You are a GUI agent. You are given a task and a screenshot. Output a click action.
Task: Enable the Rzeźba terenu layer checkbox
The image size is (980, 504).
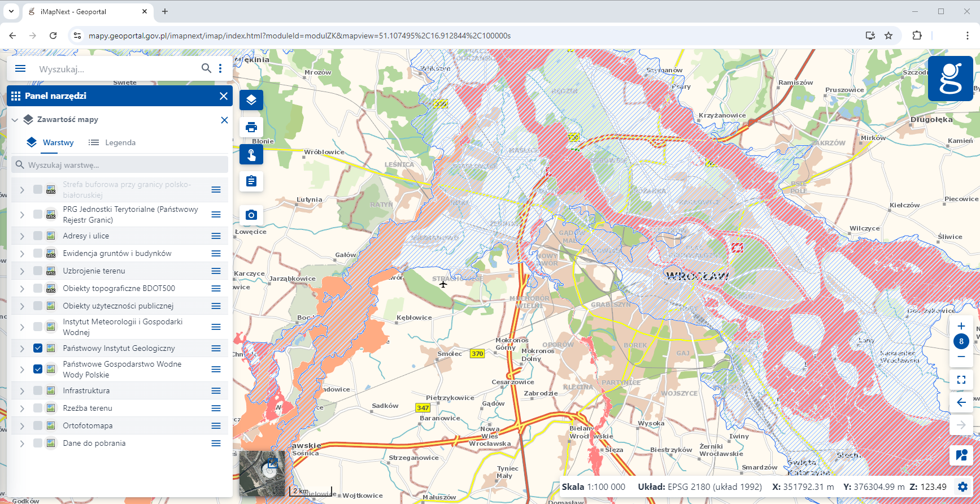pos(38,408)
